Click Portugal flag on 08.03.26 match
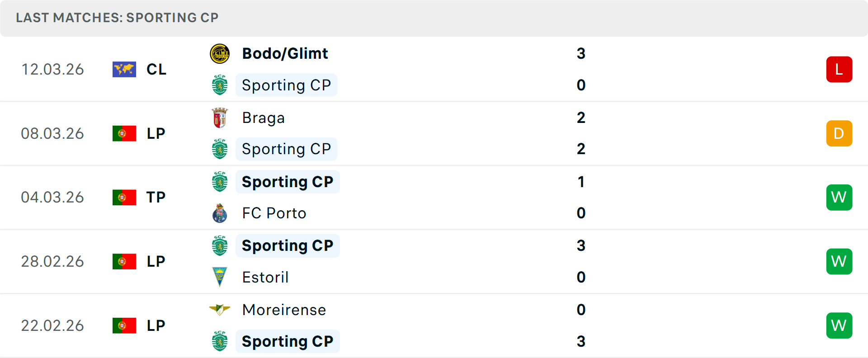This screenshot has height=358, width=868. point(124,134)
